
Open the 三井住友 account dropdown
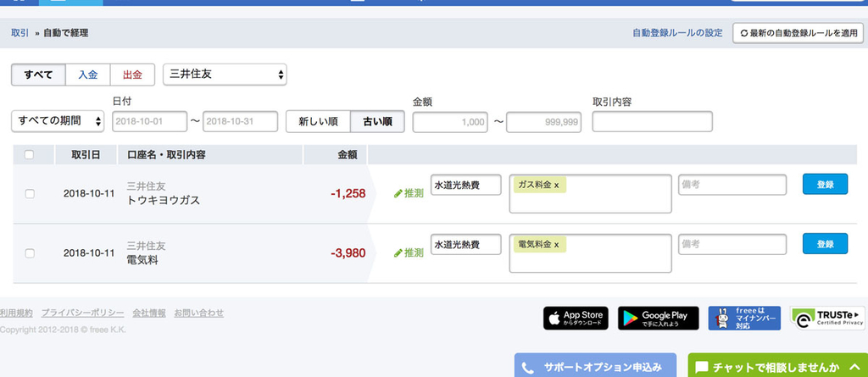point(225,75)
